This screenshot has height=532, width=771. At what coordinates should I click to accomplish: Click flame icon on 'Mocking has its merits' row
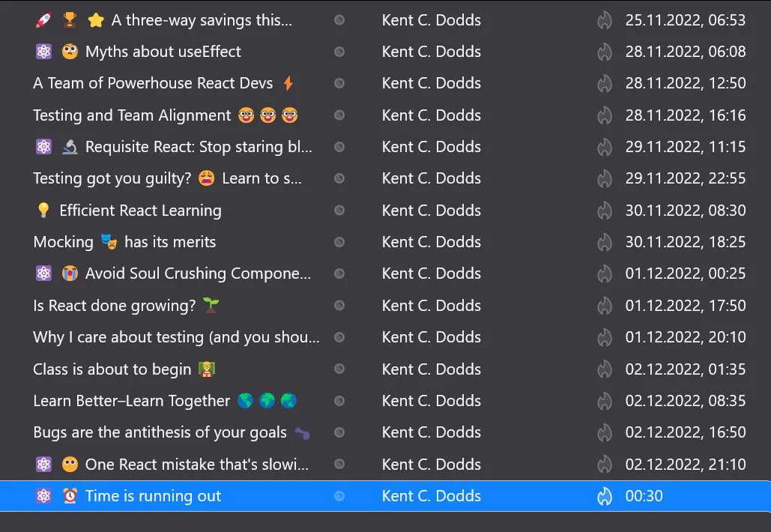605,242
